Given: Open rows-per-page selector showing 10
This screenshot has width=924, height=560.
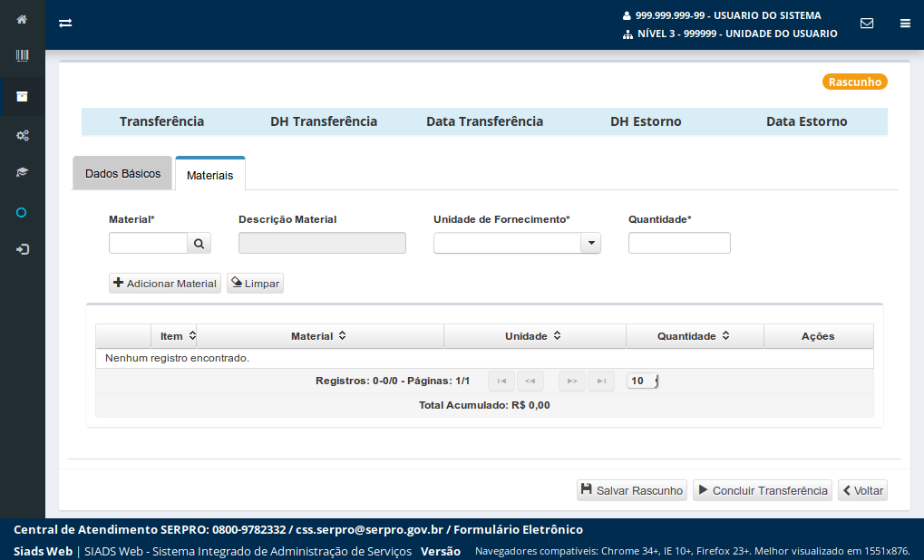Looking at the screenshot, I should 642,381.
